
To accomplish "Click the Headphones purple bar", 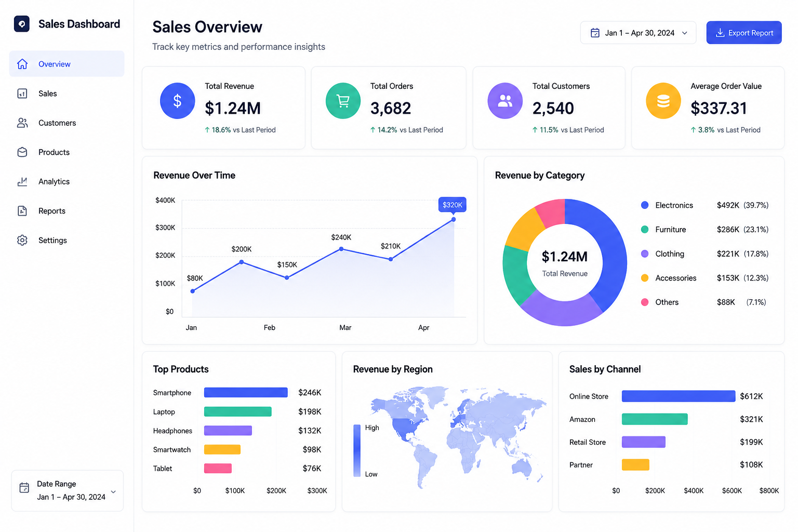I will [228, 430].
